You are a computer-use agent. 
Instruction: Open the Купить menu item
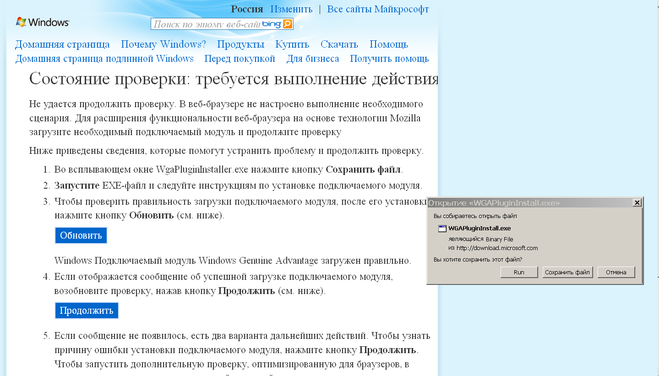(x=292, y=44)
